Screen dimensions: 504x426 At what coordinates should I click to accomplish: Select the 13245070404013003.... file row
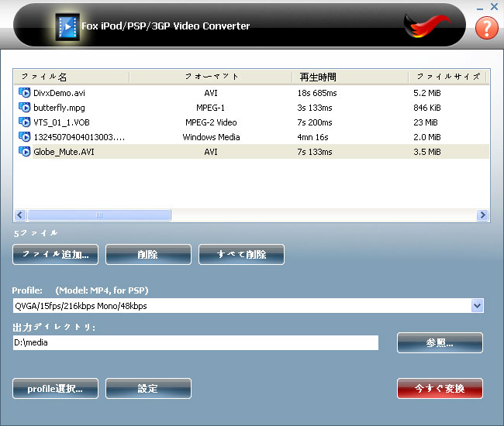pyautogui.click(x=252, y=137)
